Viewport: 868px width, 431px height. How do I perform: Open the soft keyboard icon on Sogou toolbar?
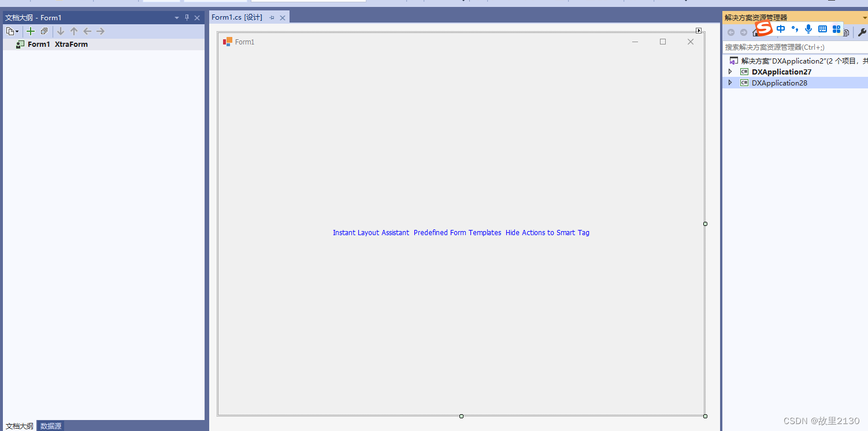822,29
